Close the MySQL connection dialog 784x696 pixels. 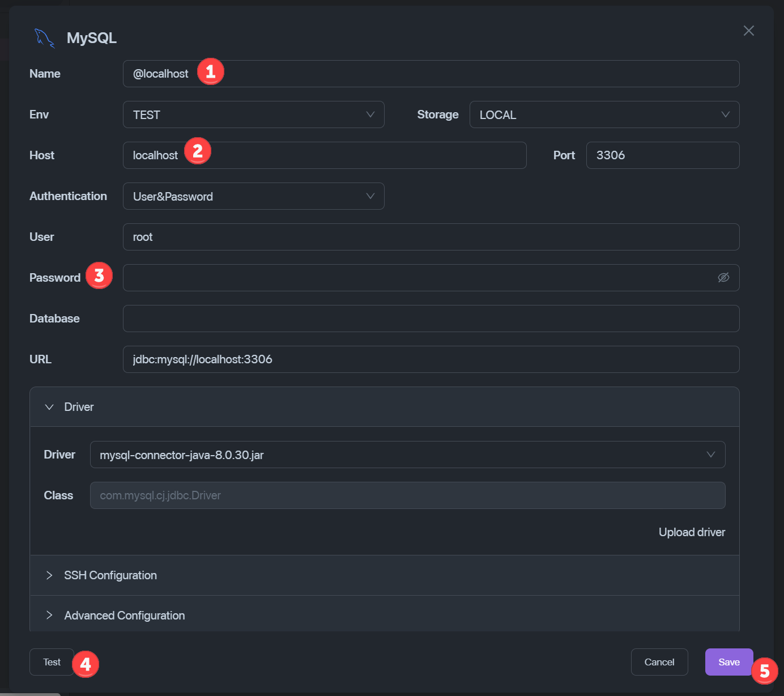coord(748,31)
